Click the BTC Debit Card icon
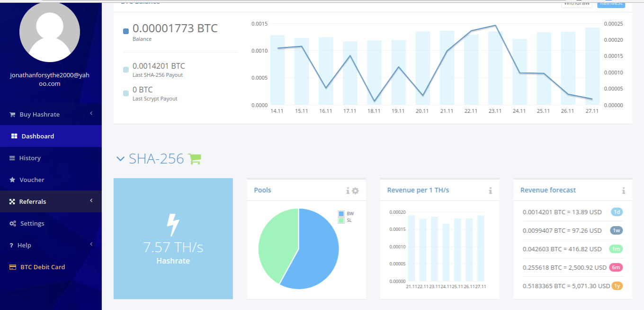 [13, 267]
